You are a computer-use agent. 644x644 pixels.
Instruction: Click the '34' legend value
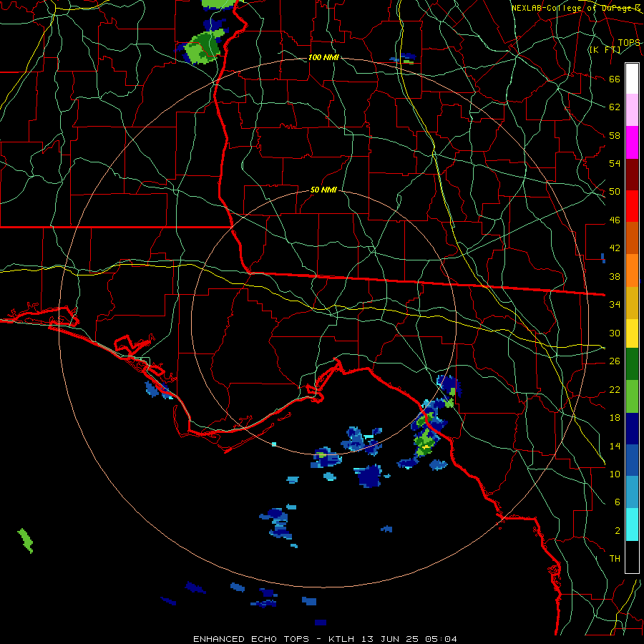tap(615, 304)
